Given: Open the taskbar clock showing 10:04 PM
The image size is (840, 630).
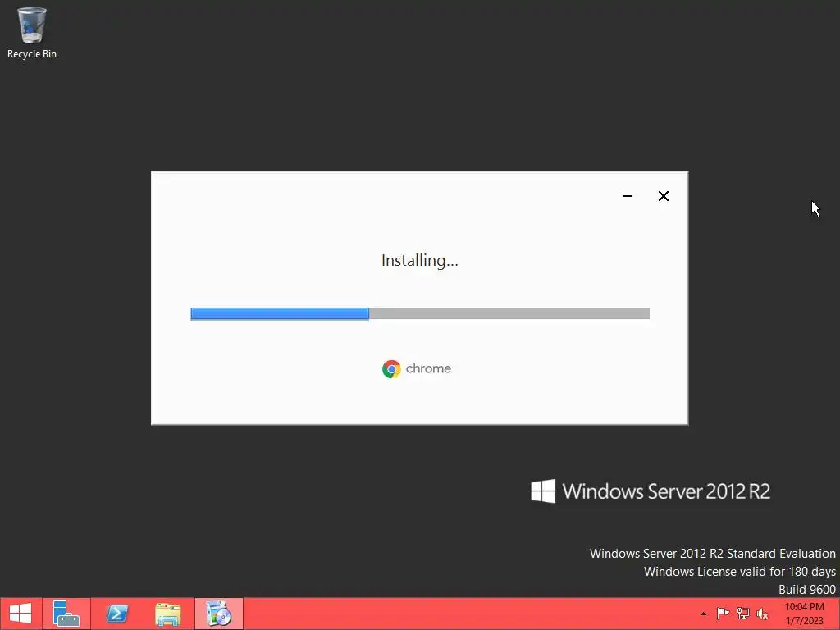Looking at the screenshot, I should pos(804,614).
